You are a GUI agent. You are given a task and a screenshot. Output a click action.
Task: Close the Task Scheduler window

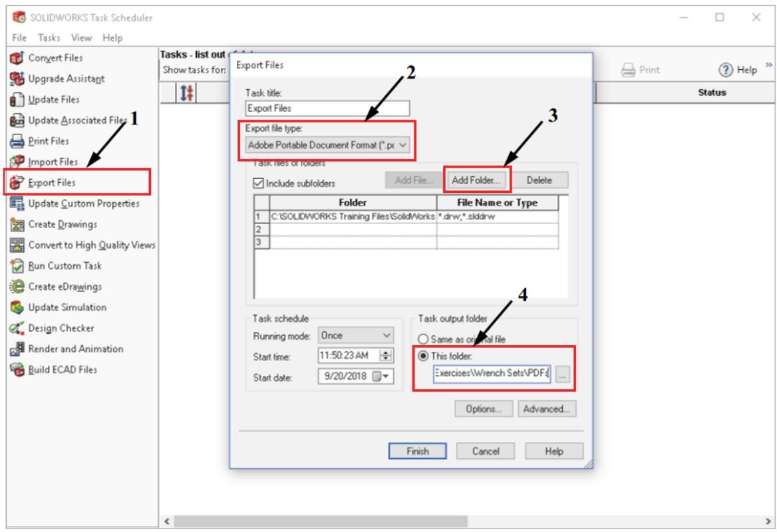tap(756, 17)
